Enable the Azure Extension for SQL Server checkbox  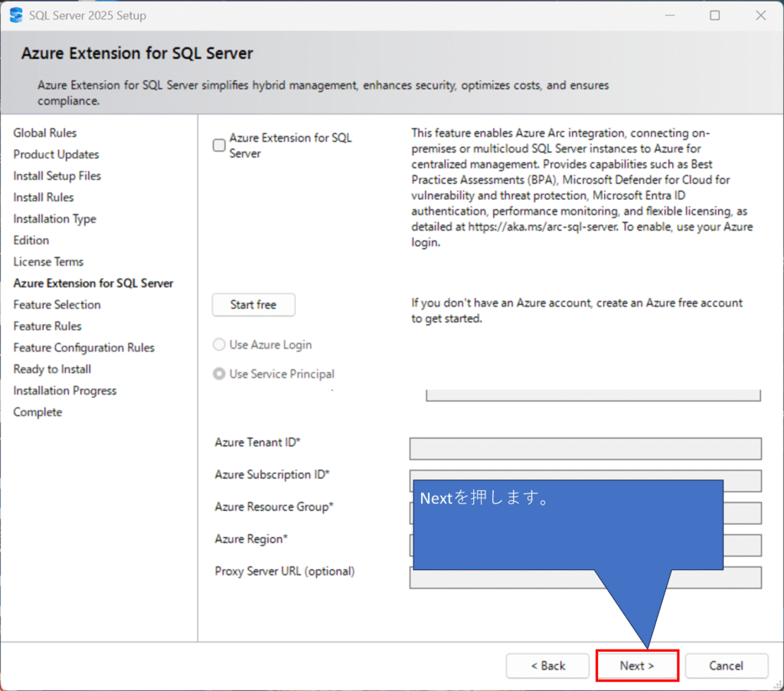click(x=219, y=145)
